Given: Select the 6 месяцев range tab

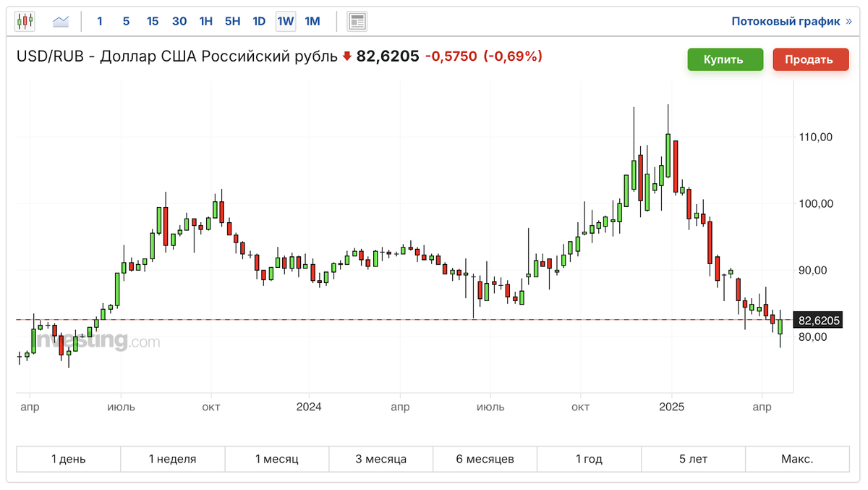Looking at the screenshot, I should 485,459.
